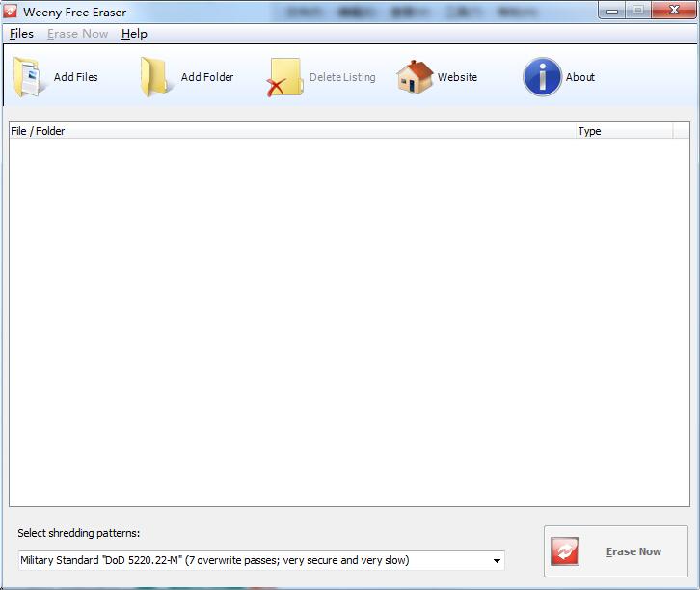Viewport: 700px width, 590px height.
Task: Sort by the File / Folder column header
Action: tap(292, 131)
